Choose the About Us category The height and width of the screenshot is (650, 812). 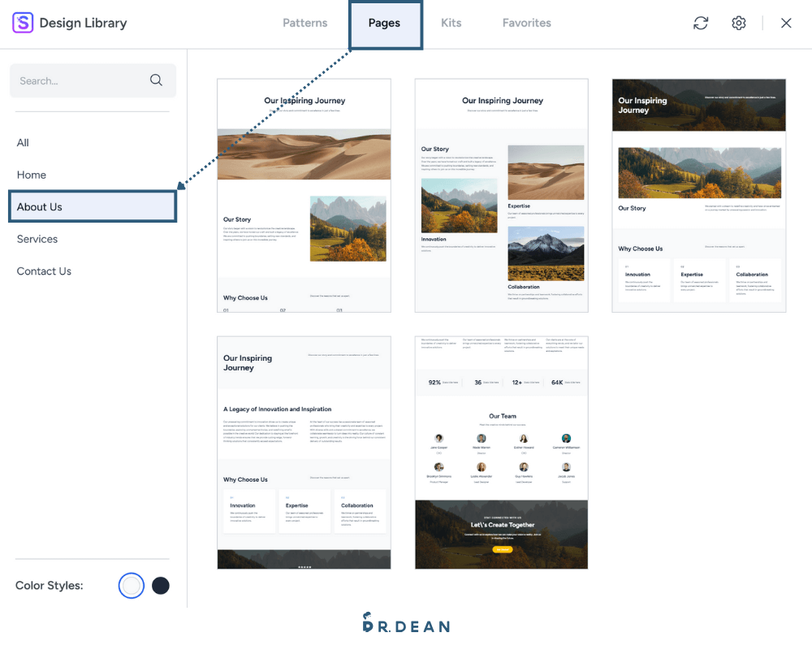(93, 207)
